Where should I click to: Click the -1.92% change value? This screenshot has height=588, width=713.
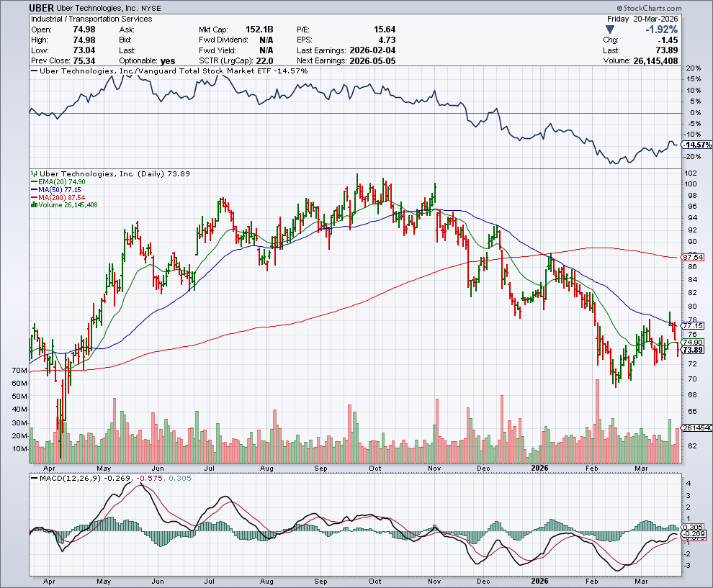click(662, 30)
